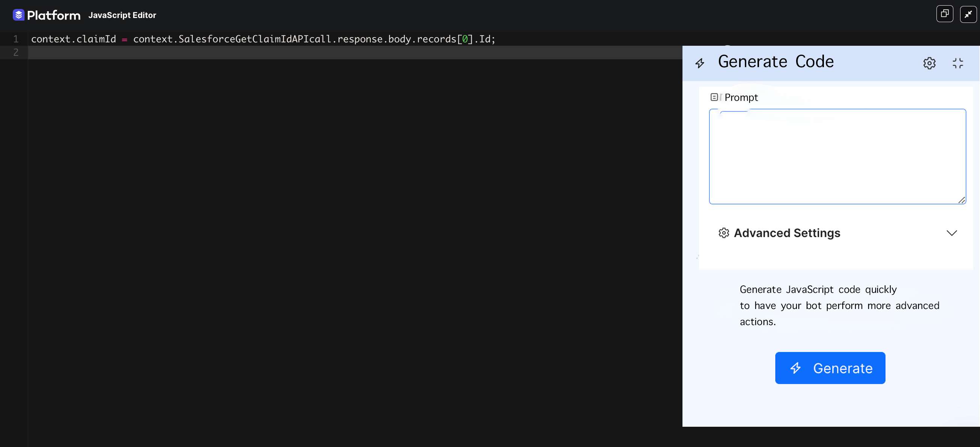Click the line number 2 in the gutter
Screen dimensions: 980x447
(16, 52)
